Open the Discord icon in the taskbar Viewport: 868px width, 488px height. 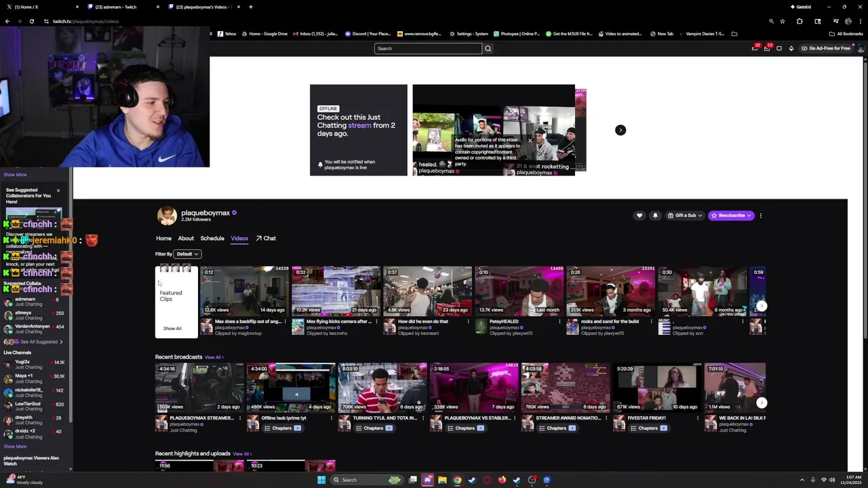point(427,480)
